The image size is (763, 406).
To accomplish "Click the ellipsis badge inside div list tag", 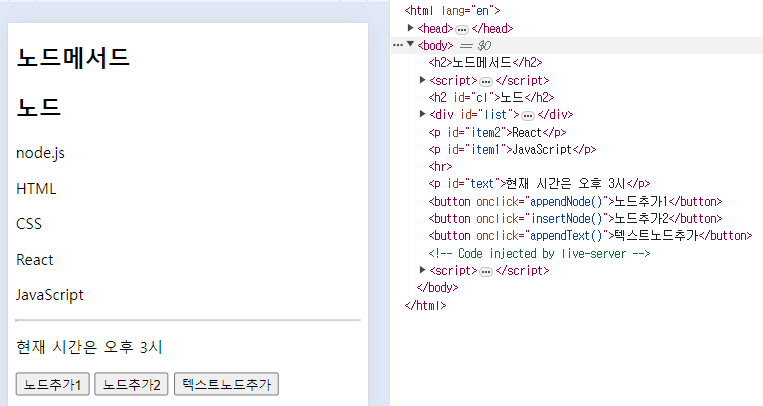I will coord(527,116).
